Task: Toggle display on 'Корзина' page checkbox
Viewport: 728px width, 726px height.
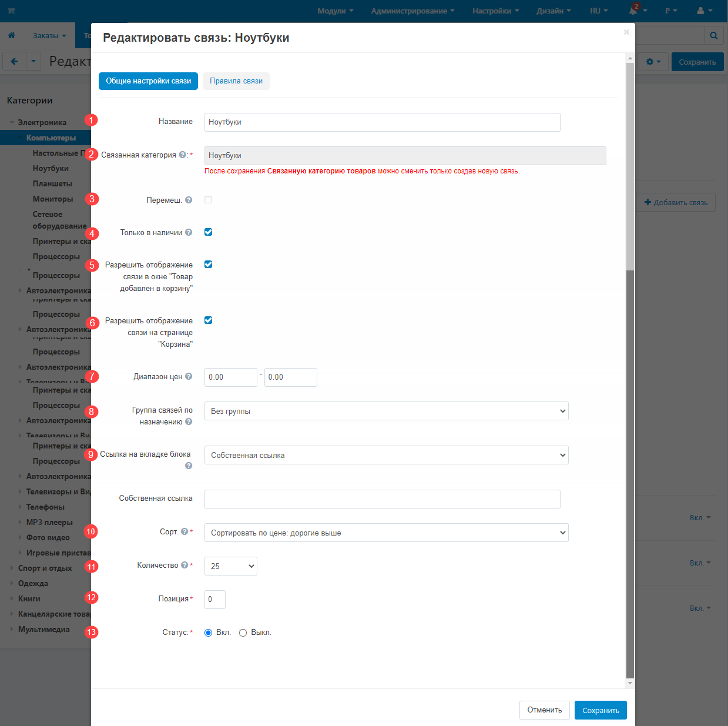Action: pyautogui.click(x=208, y=320)
